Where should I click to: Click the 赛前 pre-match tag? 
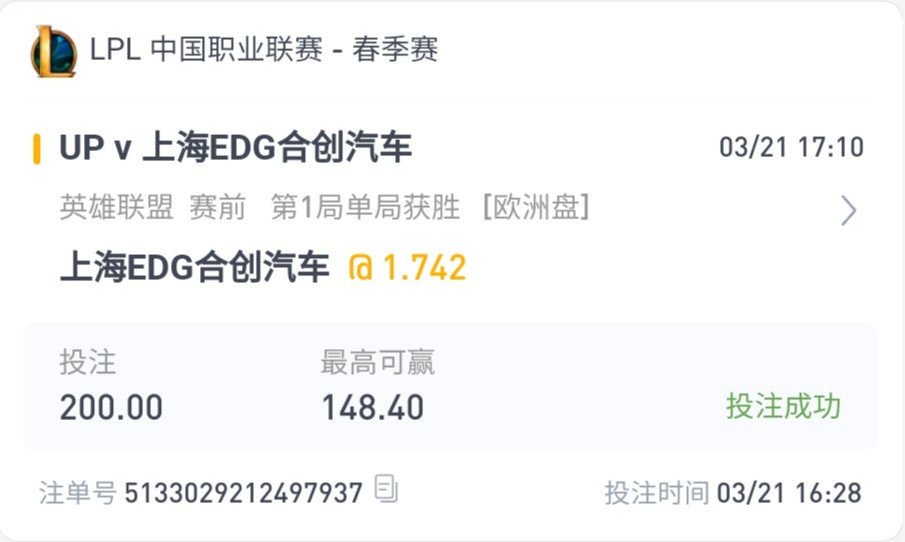218,207
